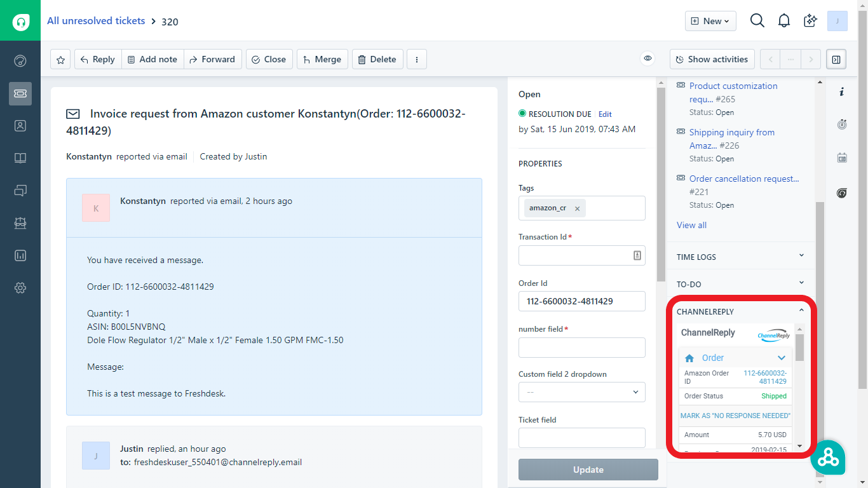868x488 pixels.
Task: Edit the resolution due time
Action: coord(605,114)
